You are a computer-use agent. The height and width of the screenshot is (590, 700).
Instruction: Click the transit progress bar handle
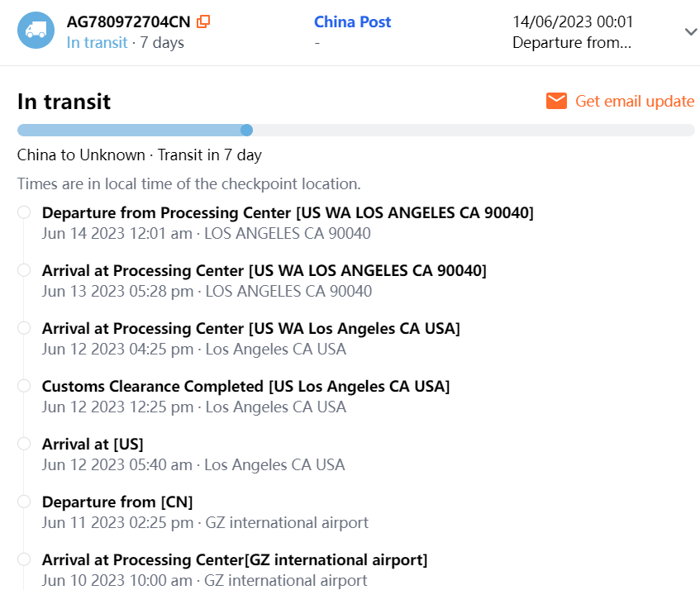tap(246, 130)
